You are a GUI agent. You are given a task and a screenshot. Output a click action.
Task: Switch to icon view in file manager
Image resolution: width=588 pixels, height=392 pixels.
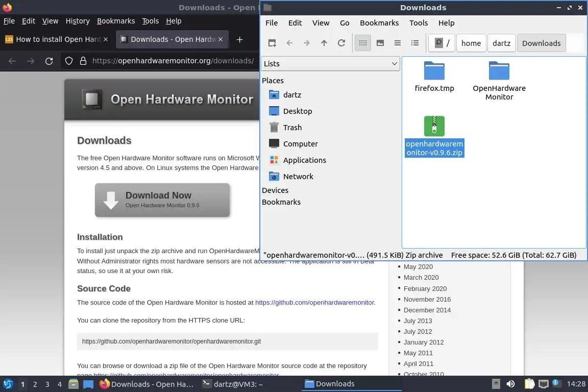click(362, 43)
